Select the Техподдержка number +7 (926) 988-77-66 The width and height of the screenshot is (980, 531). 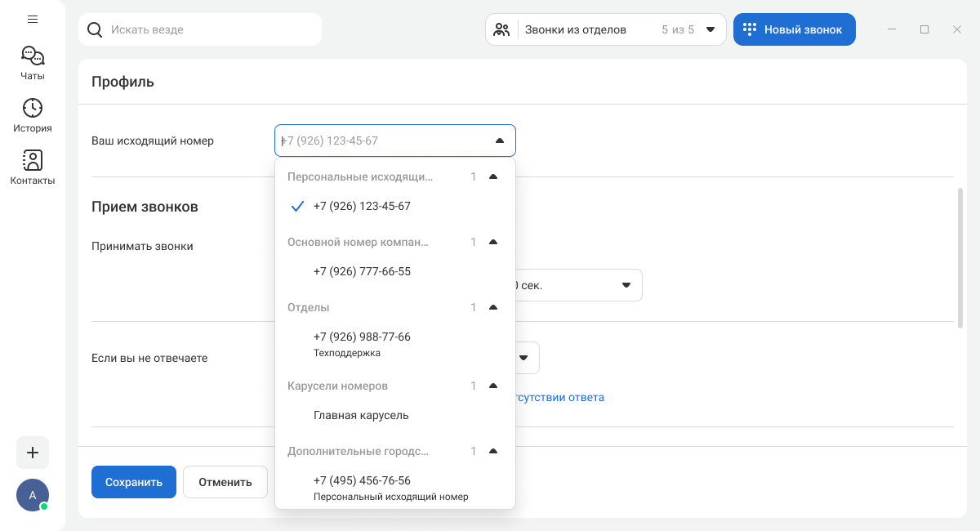pyautogui.click(x=362, y=343)
